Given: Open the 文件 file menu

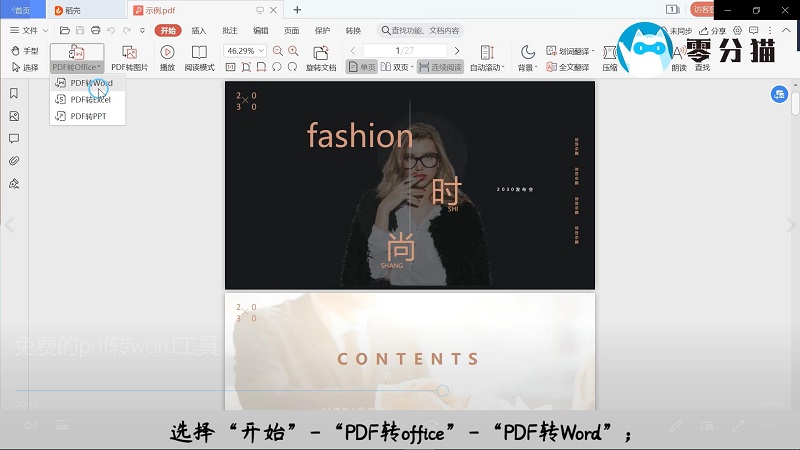Looking at the screenshot, I should coord(24,30).
